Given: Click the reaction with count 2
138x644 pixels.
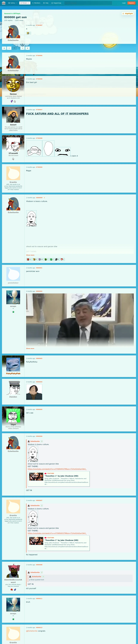Looking at the screenshot, I should point(62,260).
